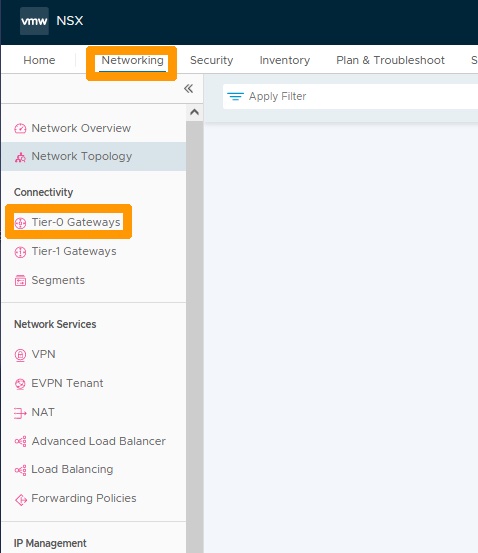
Task: Collapse the sidebar with double chevron
Action: click(x=188, y=89)
